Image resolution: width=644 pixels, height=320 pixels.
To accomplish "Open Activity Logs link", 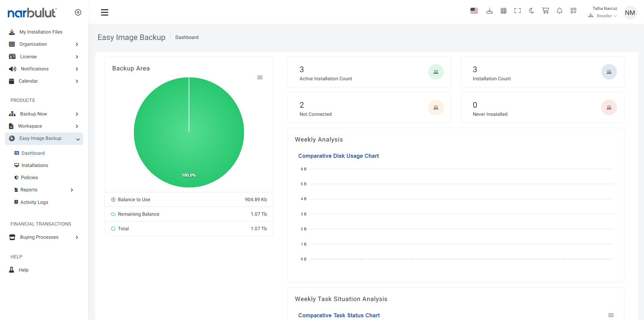I will click(x=34, y=202).
